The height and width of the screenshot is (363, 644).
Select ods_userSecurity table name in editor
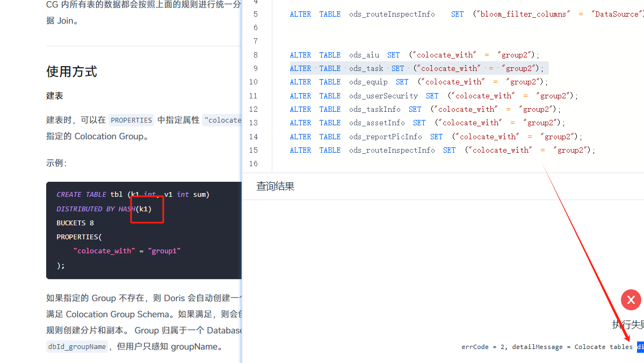(x=383, y=96)
